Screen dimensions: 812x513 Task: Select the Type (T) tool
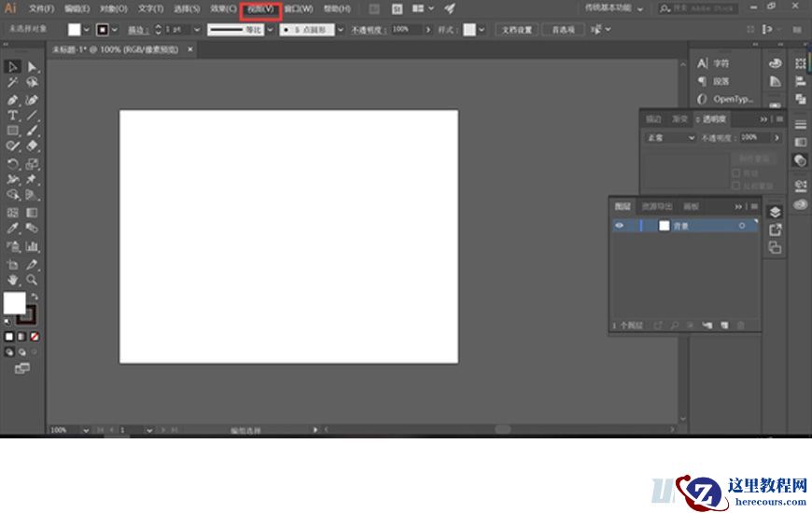click(x=13, y=115)
